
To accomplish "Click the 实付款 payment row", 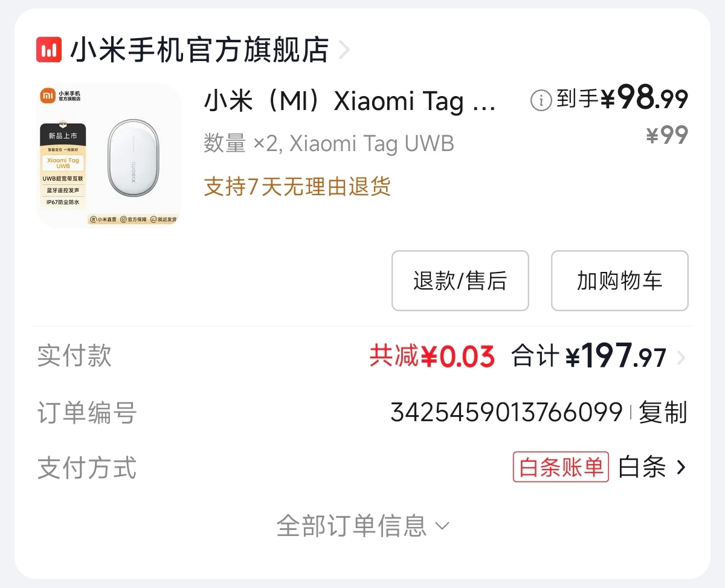I will (x=74, y=357).
